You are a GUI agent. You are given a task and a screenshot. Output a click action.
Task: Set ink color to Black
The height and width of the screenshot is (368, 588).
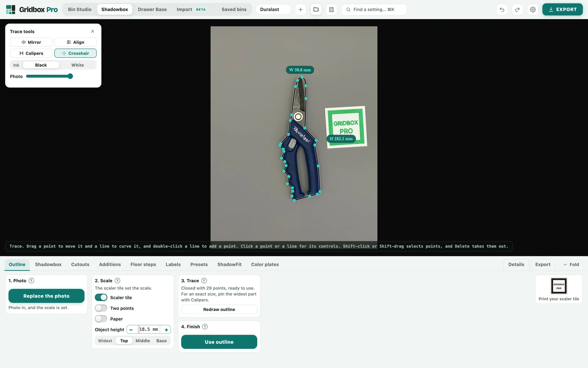(x=41, y=65)
